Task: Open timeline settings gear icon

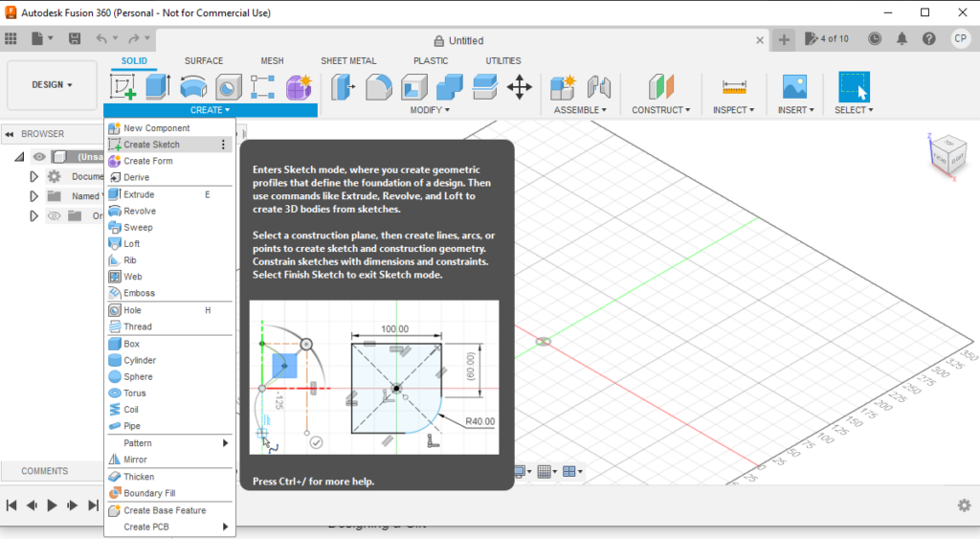Action: click(x=964, y=505)
